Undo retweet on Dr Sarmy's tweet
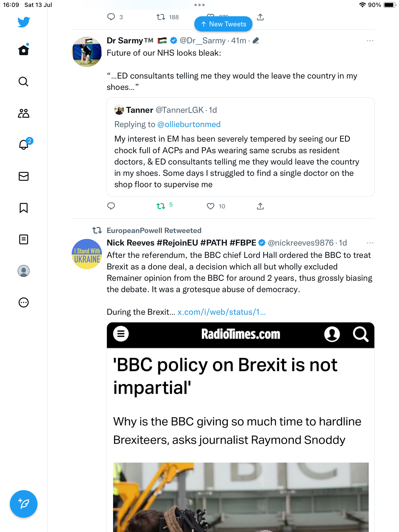Screen dimensions: 399x532 (161, 206)
